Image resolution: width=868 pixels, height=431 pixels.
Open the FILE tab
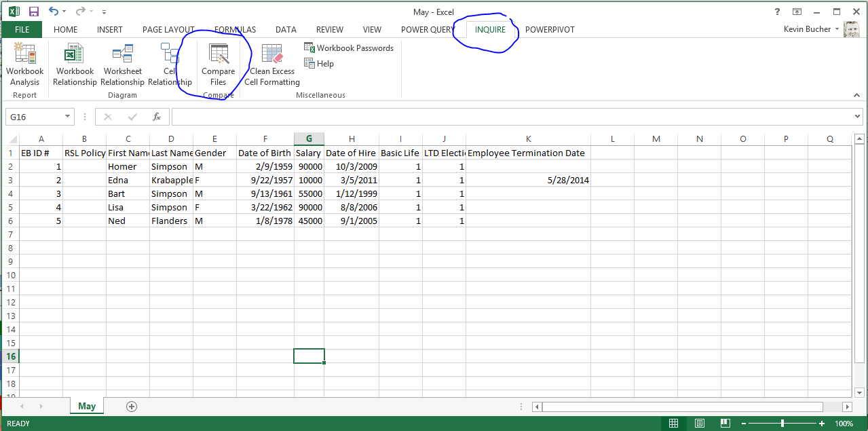pos(22,30)
